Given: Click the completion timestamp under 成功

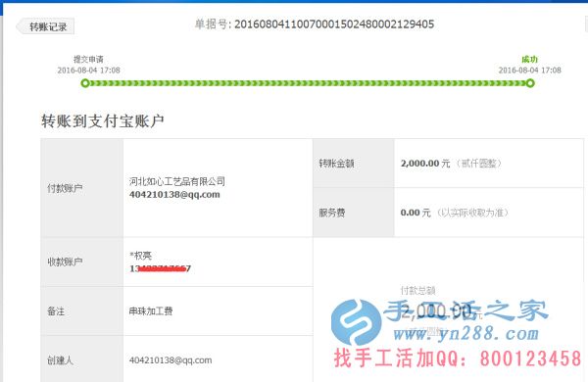Looking at the screenshot, I should (529, 71).
